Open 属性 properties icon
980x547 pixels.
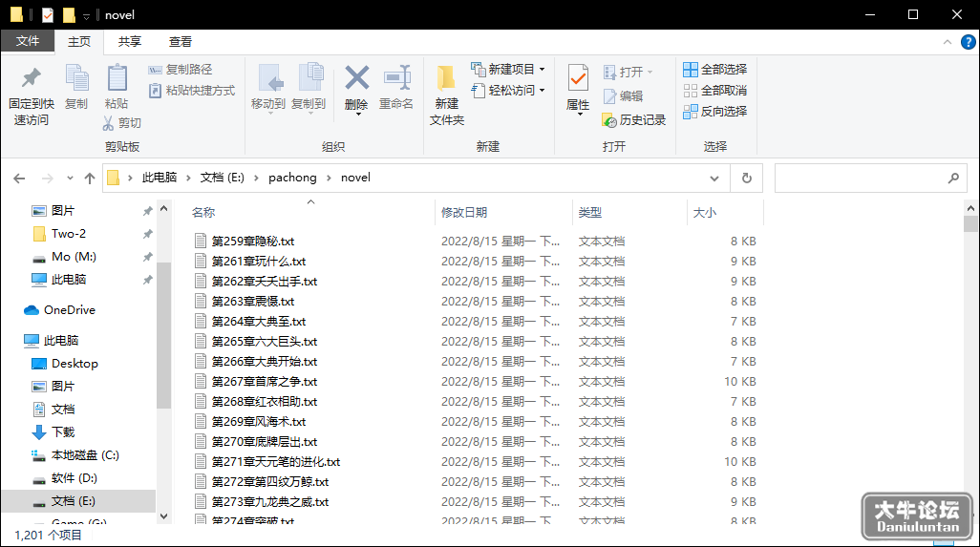coord(578,78)
